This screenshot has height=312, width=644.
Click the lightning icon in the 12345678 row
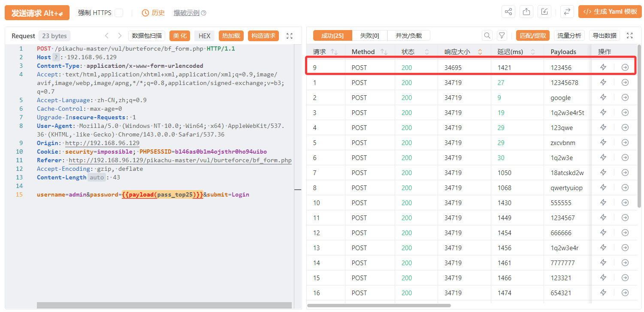[x=603, y=82]
